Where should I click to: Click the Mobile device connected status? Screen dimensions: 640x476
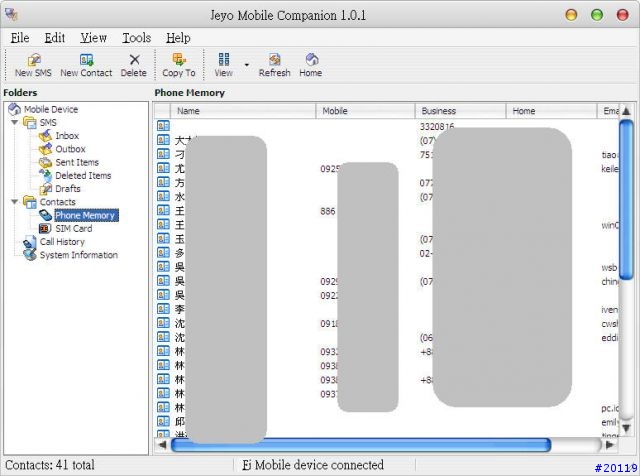313,465
